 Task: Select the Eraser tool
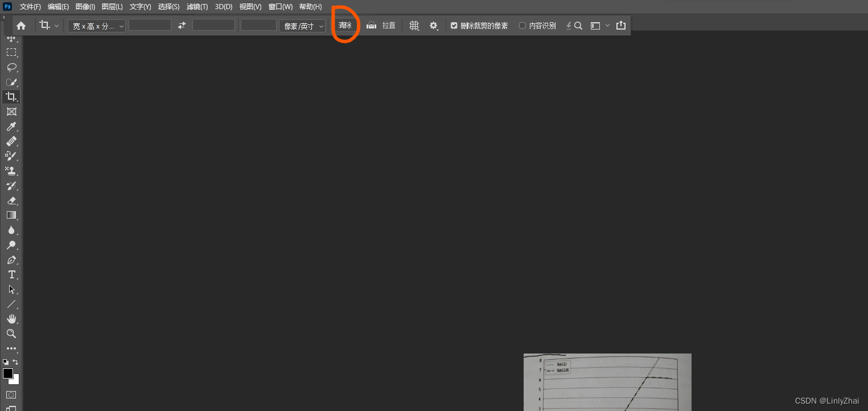pos(11,200)
